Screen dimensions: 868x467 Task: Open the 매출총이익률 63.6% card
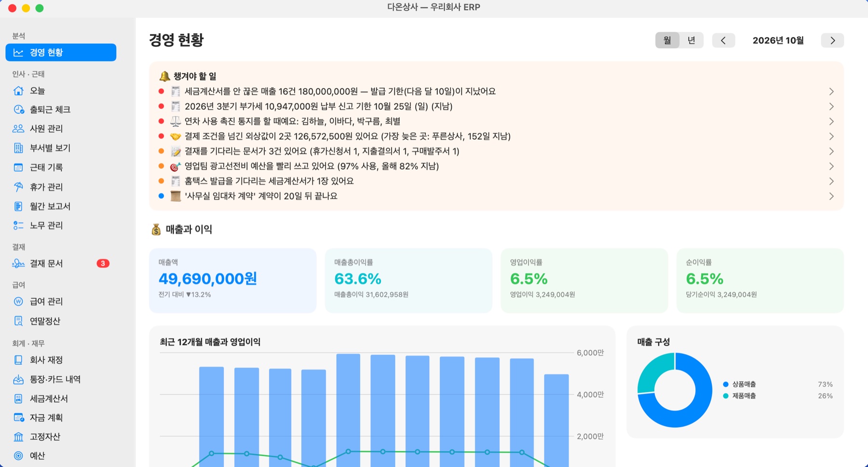(x=408, y=280)
